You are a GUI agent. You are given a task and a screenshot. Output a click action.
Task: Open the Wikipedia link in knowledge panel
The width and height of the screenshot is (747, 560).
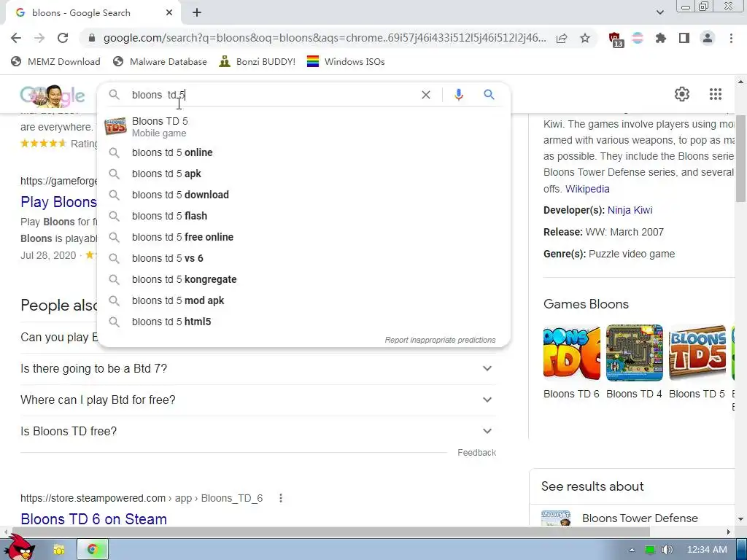point(587,189)
